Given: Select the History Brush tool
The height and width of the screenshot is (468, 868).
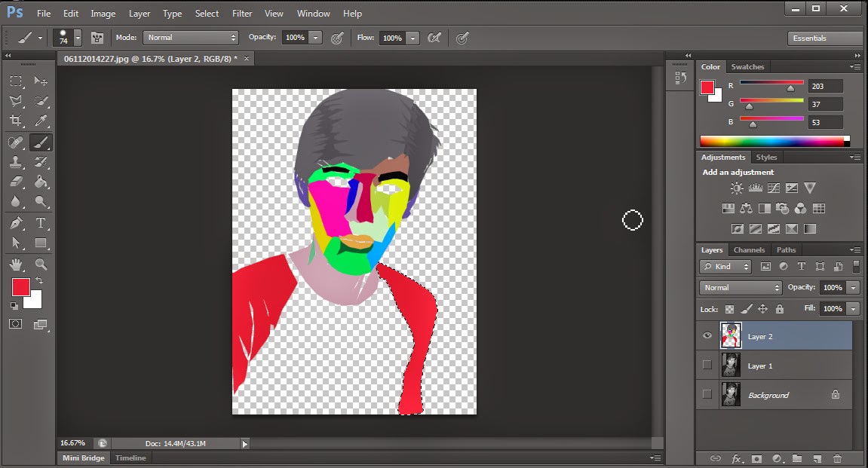Looking at the screenshot, I should [41, 161].
